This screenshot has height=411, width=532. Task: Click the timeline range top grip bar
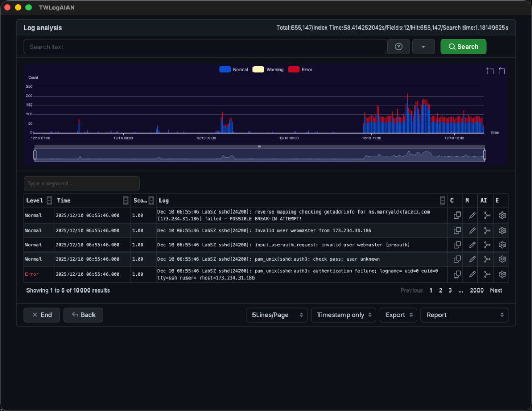coord(260,147)
